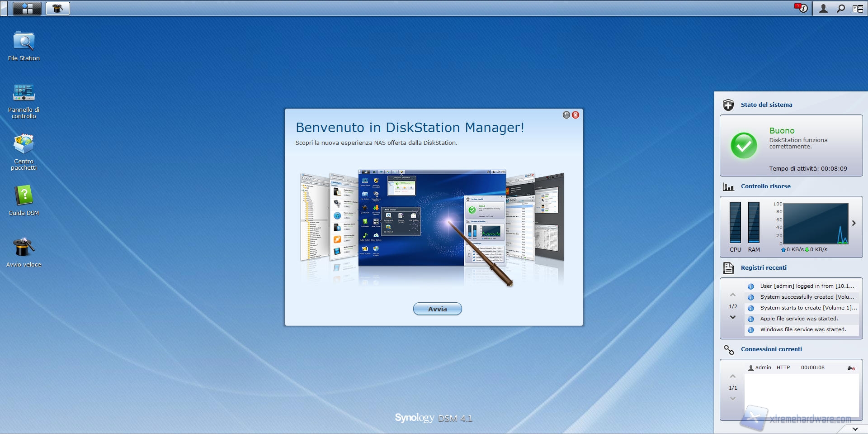Go to next page of recent logs
This screenshot has width=868, height=434.
733,317
